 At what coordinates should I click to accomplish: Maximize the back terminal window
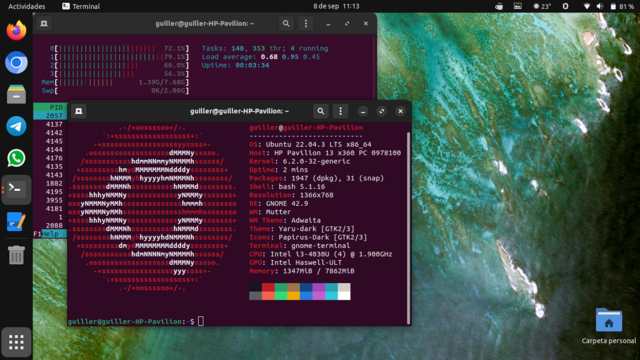tap(347, 24)
